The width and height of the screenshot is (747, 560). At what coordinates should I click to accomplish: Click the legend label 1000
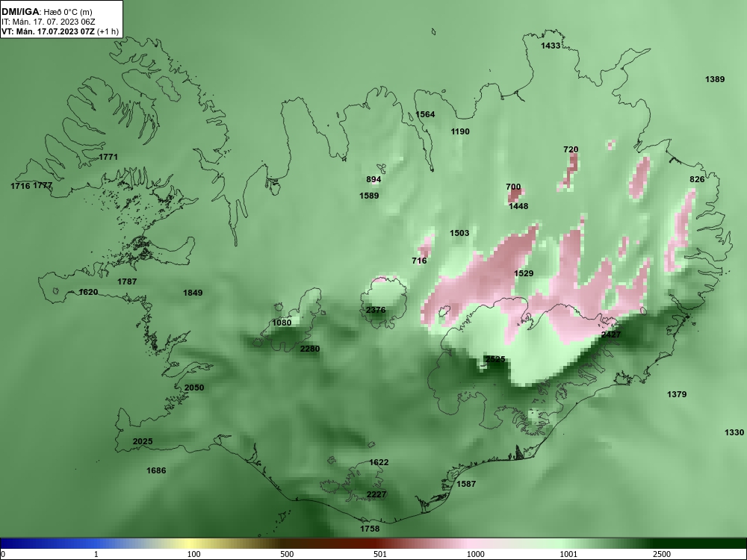[x=475, y=554]
